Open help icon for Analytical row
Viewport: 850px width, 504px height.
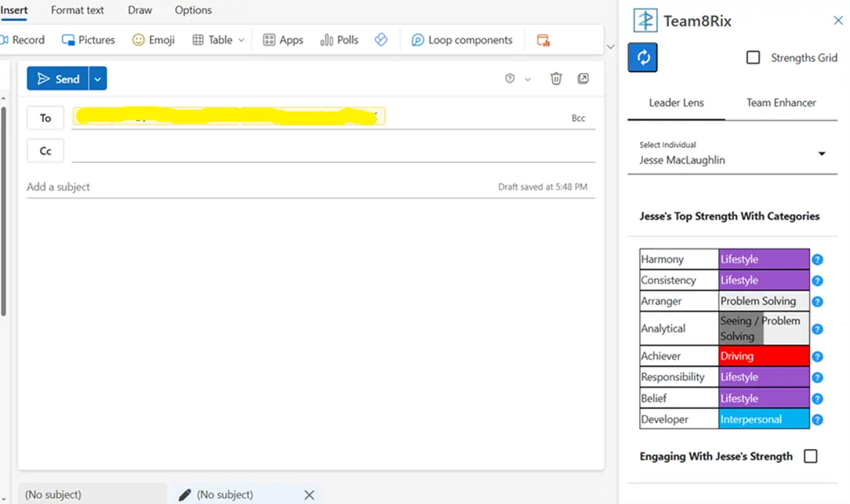[x=818, y=329]
